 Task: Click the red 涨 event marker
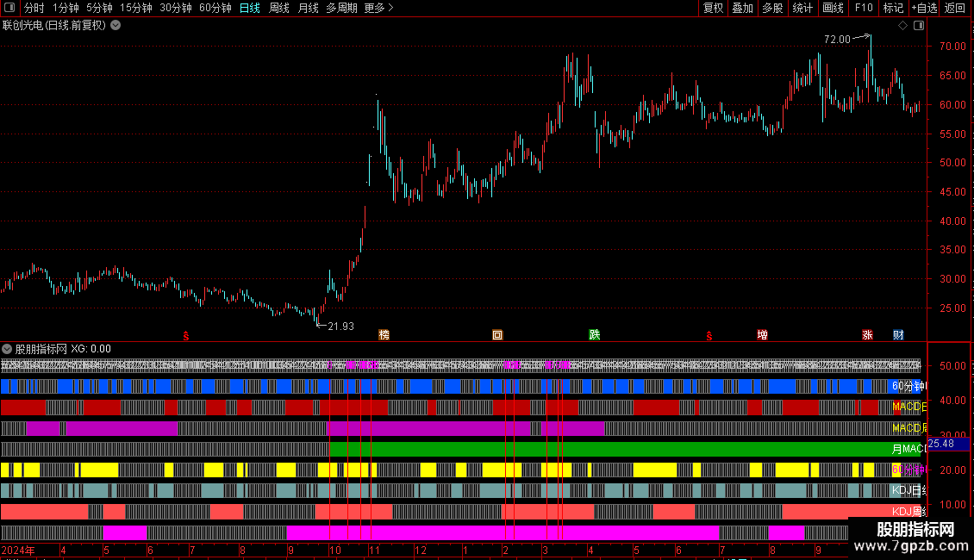tap(867, 334)
